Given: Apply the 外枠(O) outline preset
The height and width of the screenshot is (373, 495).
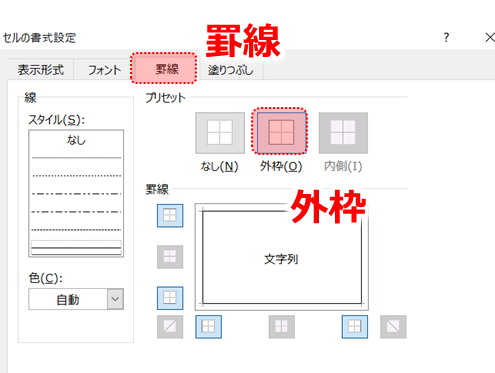Looking at the screenshot, I should coord(281,133).
